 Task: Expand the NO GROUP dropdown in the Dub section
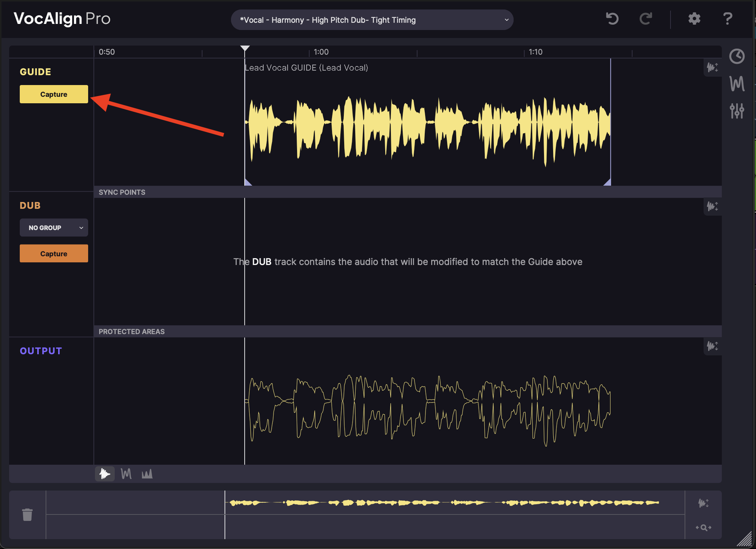point(54,227)
